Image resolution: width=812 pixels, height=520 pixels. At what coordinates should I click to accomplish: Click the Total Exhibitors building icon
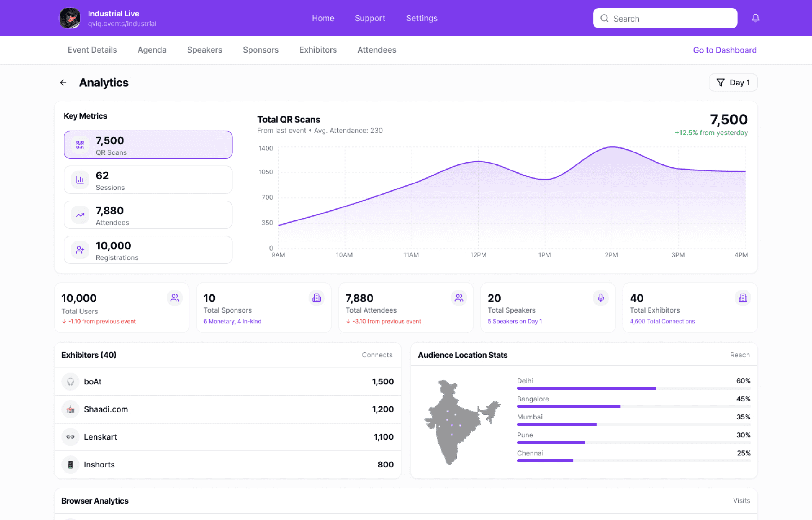(743, 298)
